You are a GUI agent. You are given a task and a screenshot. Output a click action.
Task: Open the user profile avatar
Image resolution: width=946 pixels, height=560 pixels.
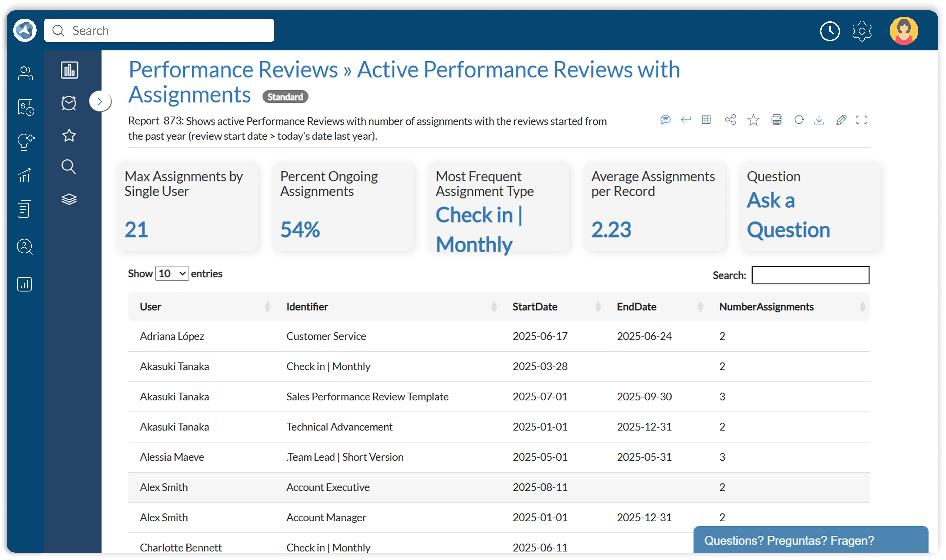[904, 31]
